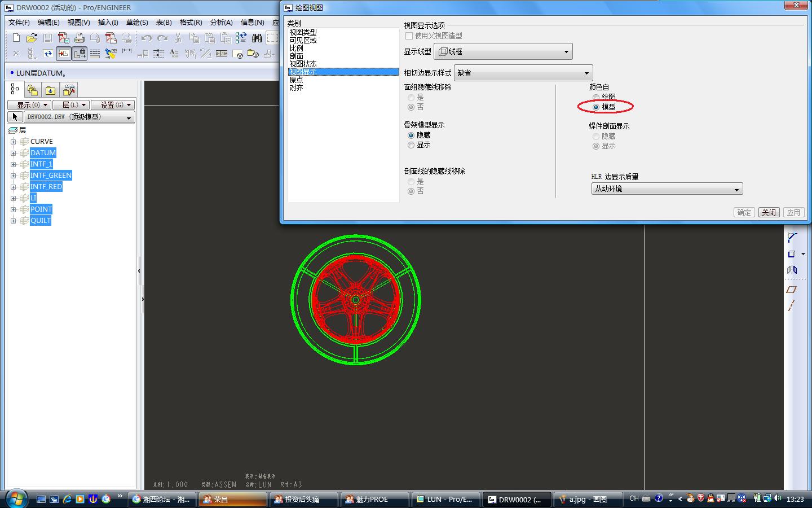The width and height of the screenshot is (812, 508).
Task: Click the mirror icon on right toolbar
Action: click(792, 270)
